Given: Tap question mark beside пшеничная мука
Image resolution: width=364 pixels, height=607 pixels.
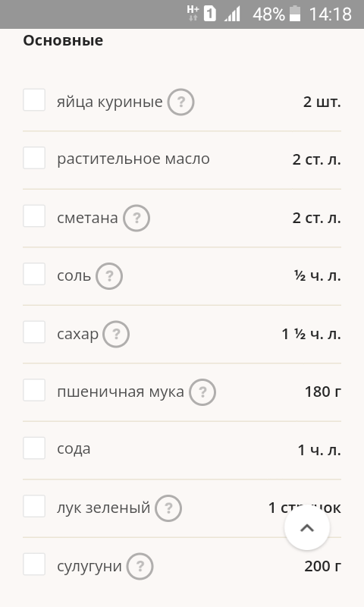Looking at the screenshot, I should (x=202, y=392).
